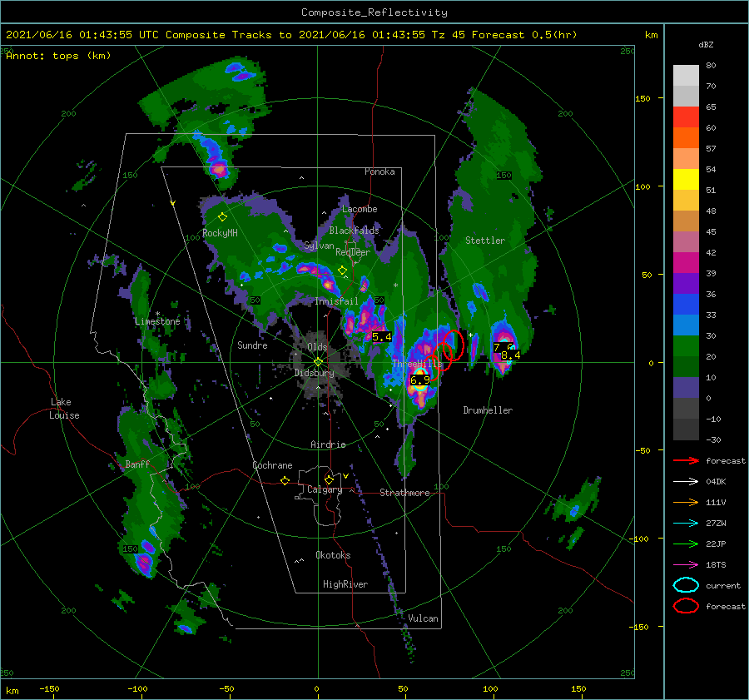Select the 5.4 storm top label
Image resolution: width=749 pixels, height=700 pixels.
(x=382, y=337)
